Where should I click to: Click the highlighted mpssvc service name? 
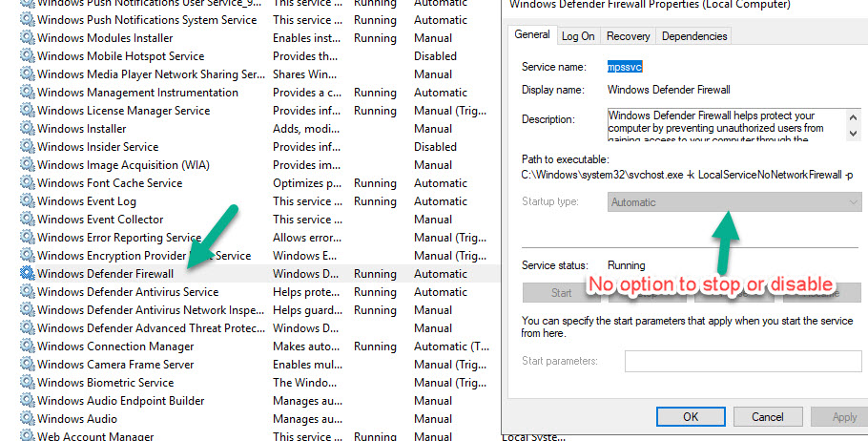pos(625,67)
